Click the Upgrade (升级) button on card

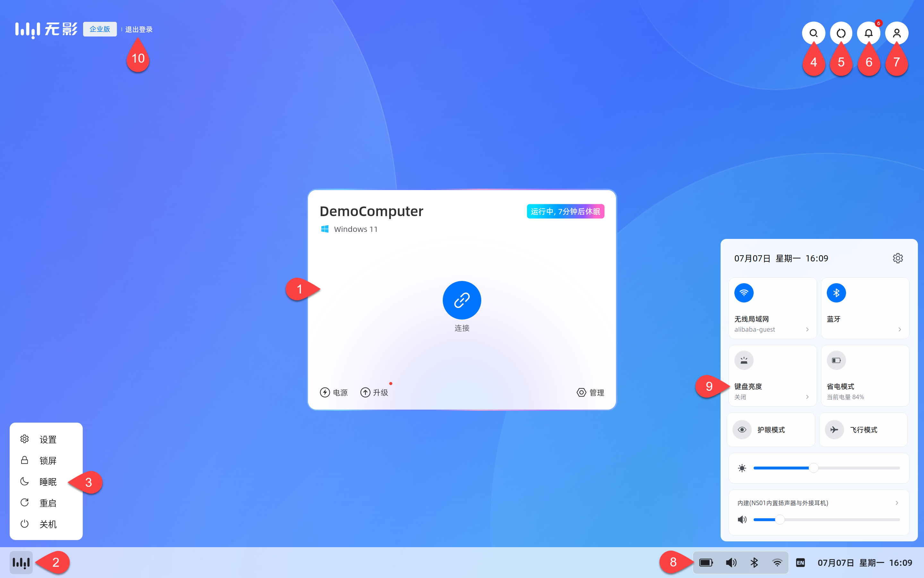(x=374, y=393)
